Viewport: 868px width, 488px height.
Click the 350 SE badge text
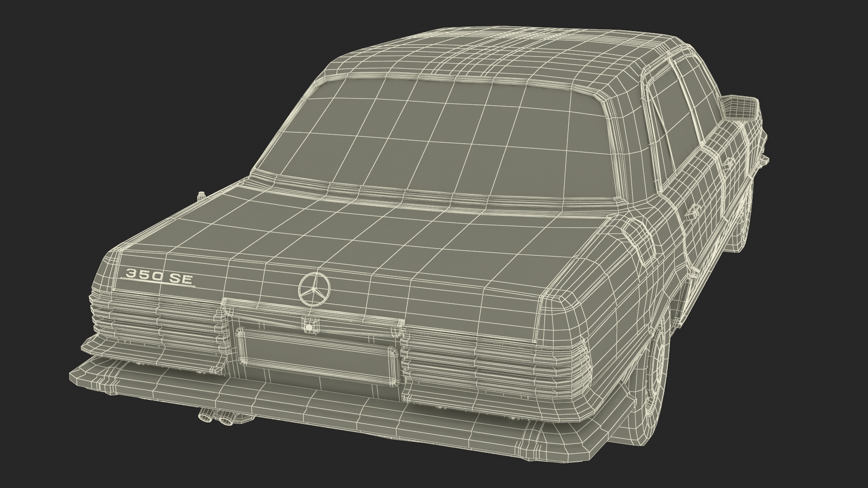click(x=160, y=276)
